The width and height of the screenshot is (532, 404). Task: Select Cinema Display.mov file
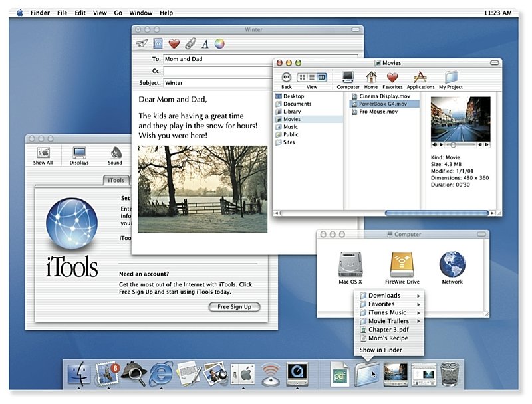click(384, 96)
